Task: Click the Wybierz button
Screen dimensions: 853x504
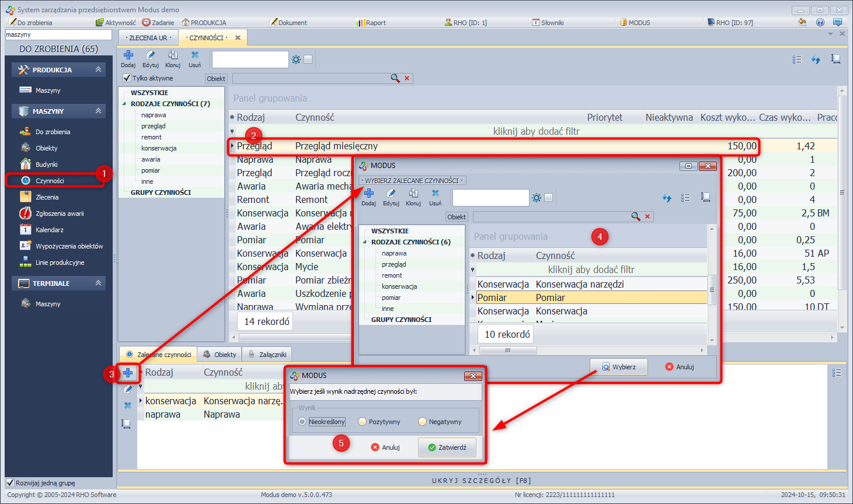Action: pyautogui.click(x=619, y=367)
